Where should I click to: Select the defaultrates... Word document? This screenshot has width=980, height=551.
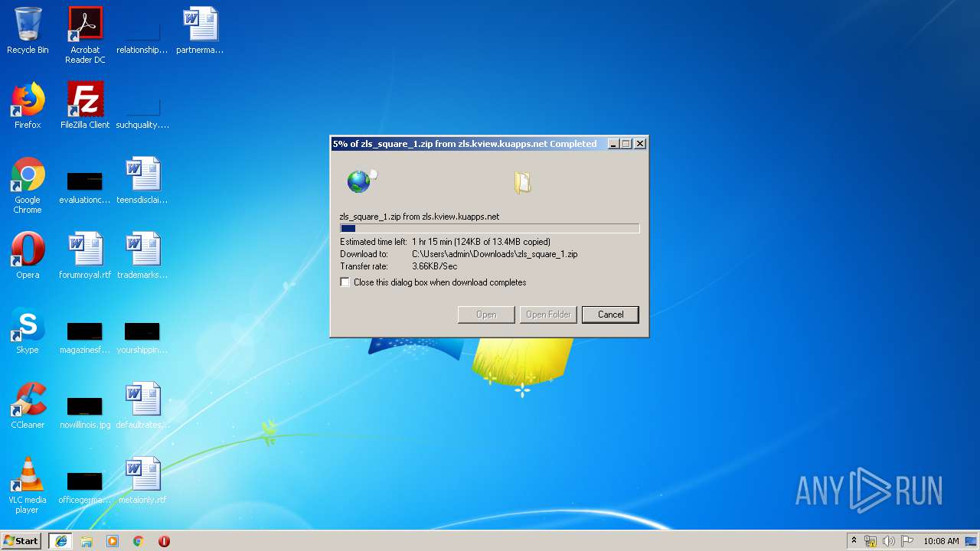(142, 406)
